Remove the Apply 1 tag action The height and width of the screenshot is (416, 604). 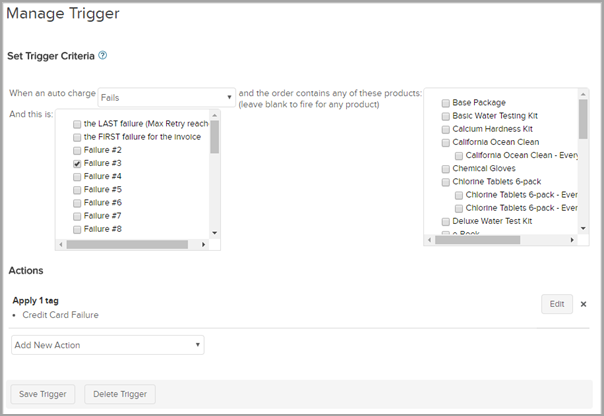pos(583,304)
